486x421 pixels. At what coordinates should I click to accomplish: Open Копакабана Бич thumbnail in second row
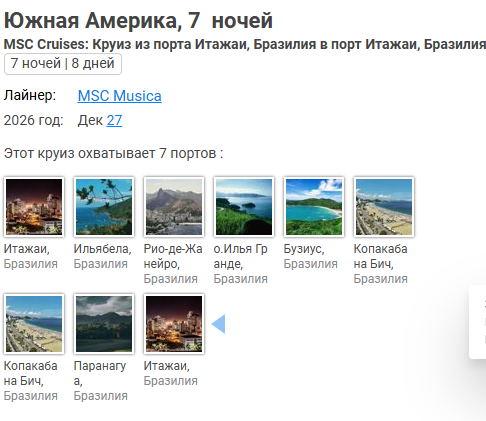tap(34, 324)
